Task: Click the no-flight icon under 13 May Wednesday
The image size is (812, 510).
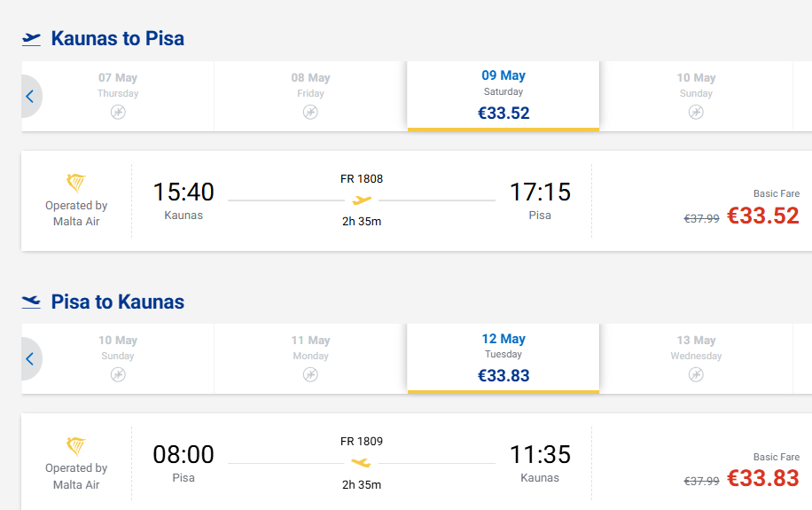Action: coord(696,374)
